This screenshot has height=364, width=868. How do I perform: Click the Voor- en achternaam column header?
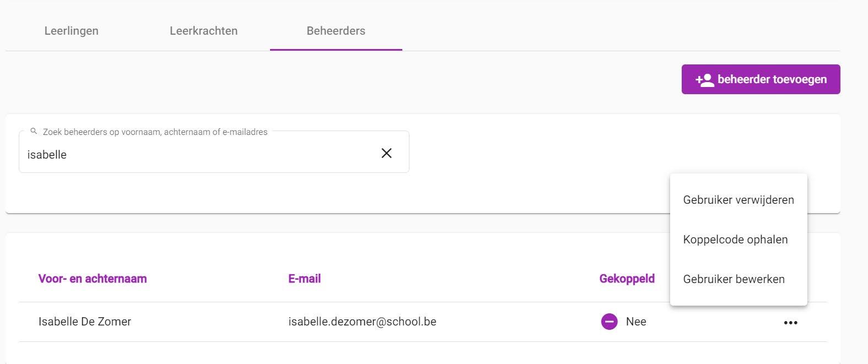pos(93,279)
